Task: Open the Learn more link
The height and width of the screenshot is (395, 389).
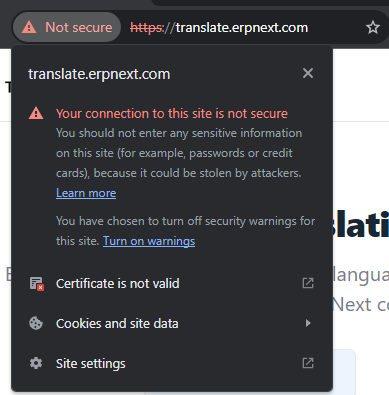Action: click(86, 193)
